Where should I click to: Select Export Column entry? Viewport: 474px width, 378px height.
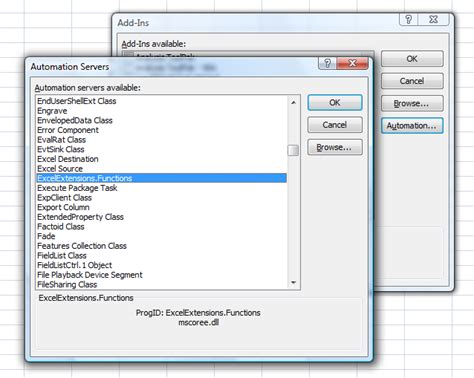click(x=161, y=207)
